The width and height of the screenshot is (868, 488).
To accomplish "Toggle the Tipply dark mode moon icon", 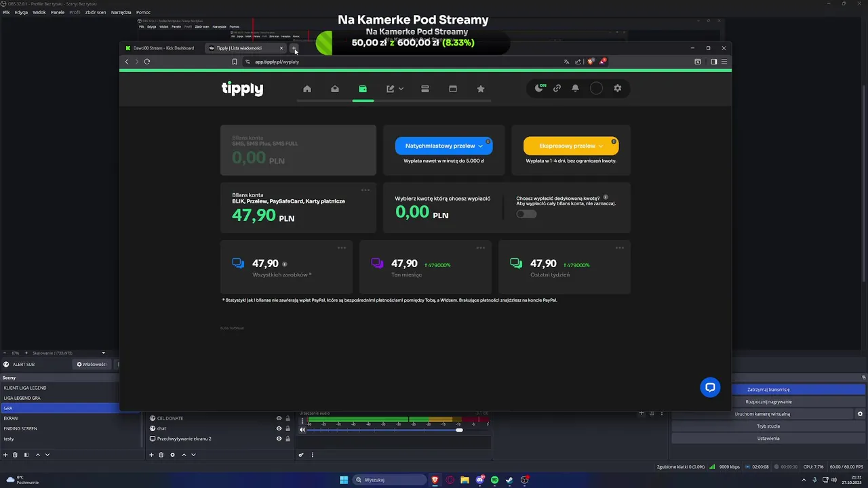I will pyautogui.click(x=540, y=88).
